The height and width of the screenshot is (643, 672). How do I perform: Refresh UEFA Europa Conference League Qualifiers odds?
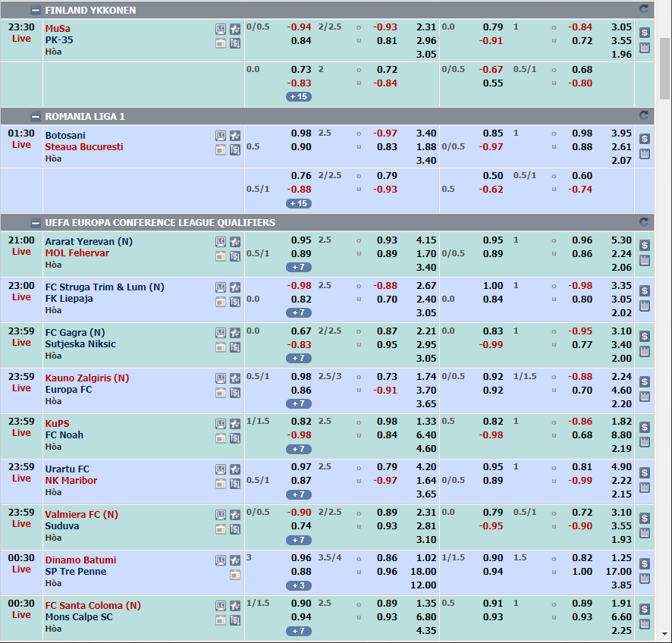click(644, 222)
